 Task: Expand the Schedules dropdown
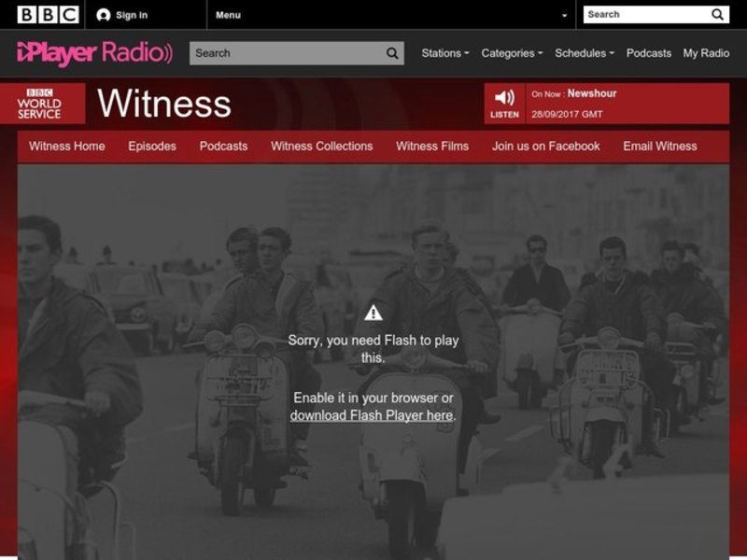pyautogui.click(x=584, y=53)
